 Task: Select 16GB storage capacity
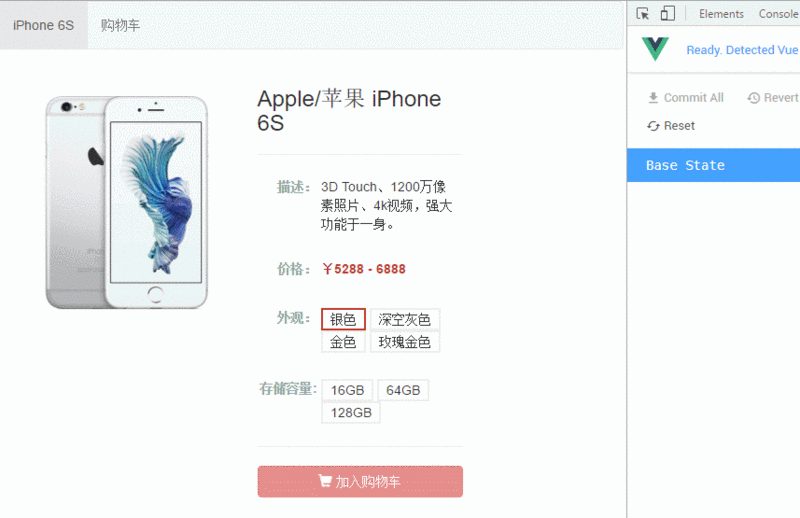347,390
